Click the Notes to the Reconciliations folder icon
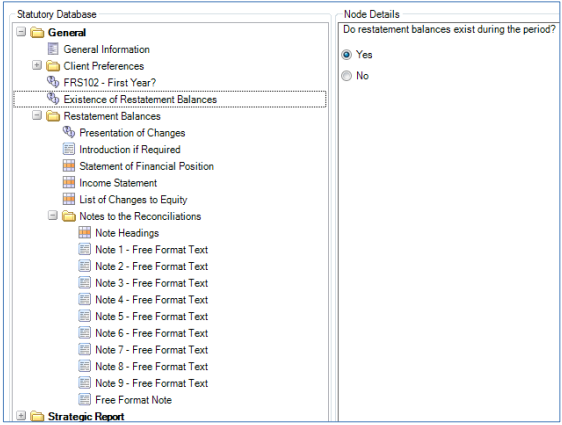 click(x=69, y=216)
